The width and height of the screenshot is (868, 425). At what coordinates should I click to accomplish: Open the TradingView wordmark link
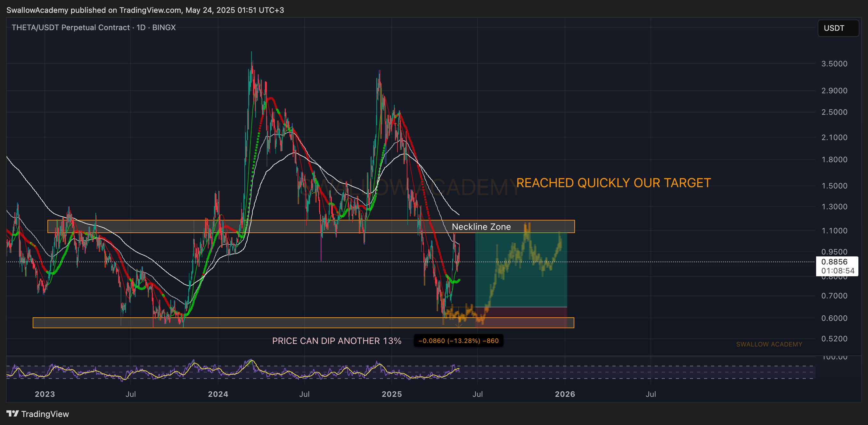[45, 414]
